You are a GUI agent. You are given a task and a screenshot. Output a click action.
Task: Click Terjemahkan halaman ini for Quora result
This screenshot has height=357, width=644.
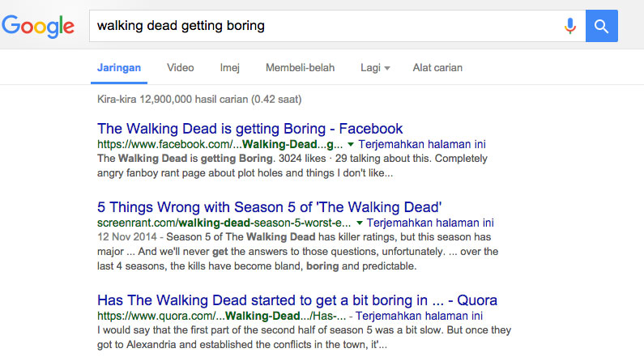point(419,316)
